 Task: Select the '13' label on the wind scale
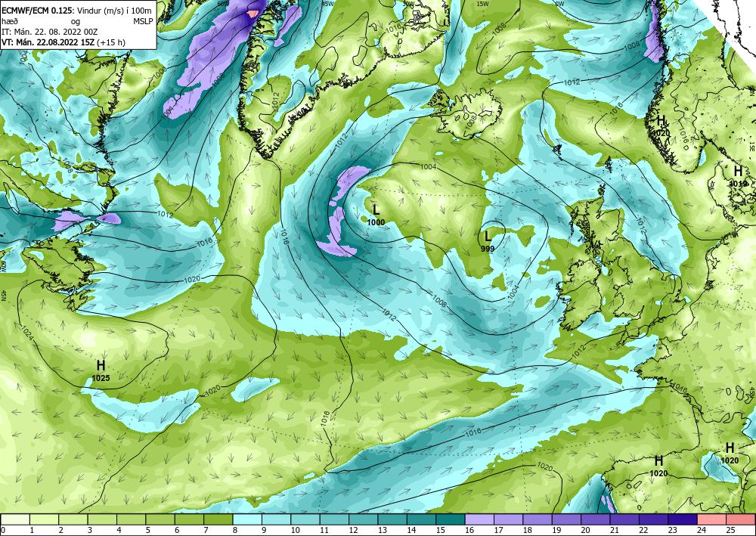tap(382, 531)
